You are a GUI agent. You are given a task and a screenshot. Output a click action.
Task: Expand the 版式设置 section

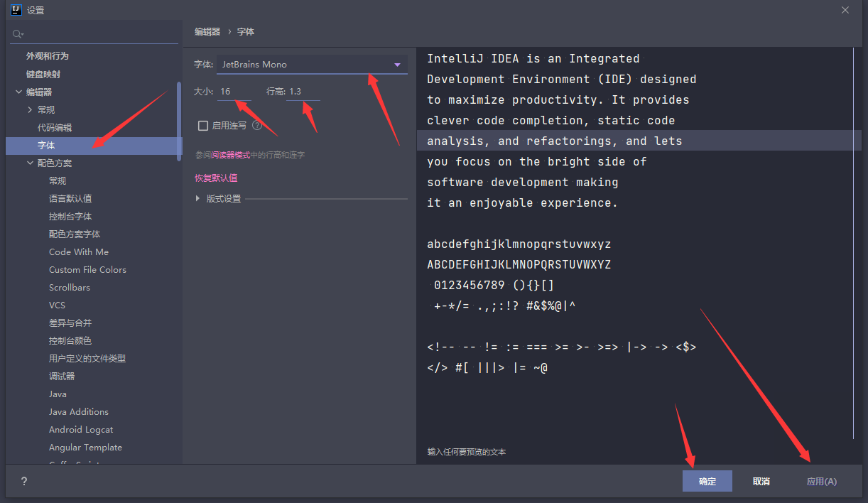[x=198, y=199]
